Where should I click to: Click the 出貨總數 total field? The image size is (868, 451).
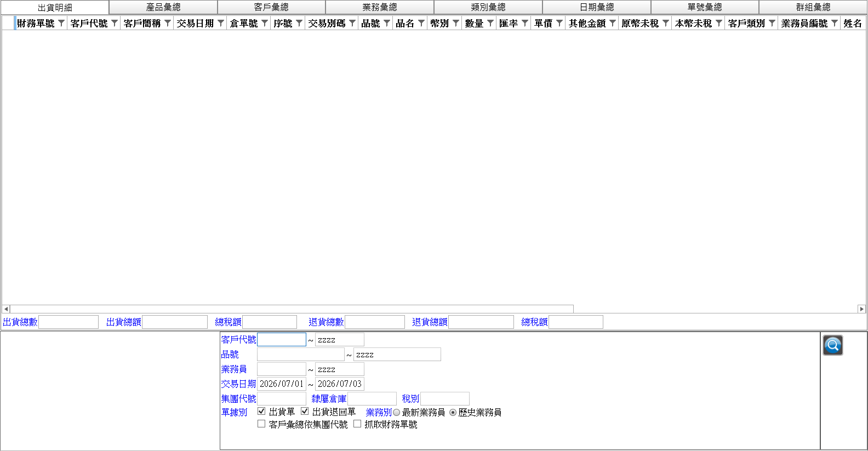point(68,322)
